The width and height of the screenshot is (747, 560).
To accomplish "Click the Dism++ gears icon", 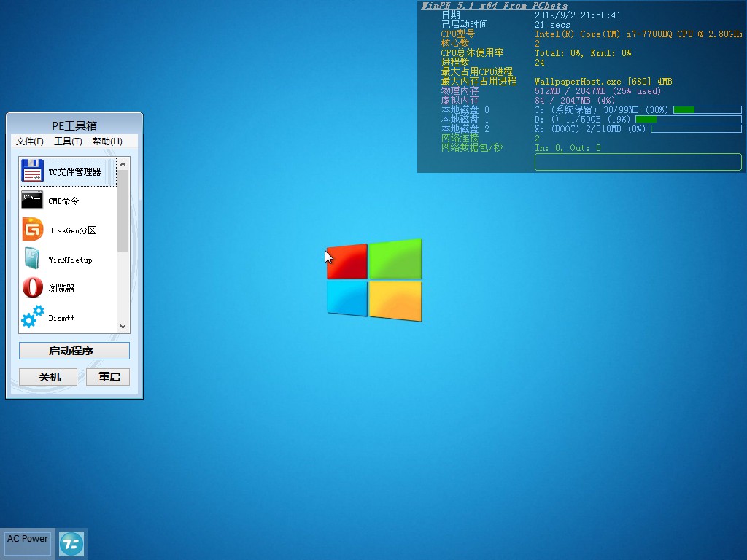I will coord(33,317).
